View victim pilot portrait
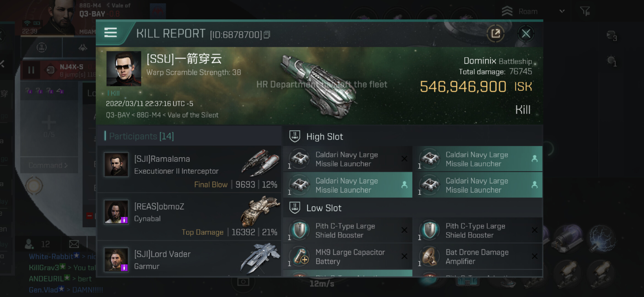 tap(124, 68)
